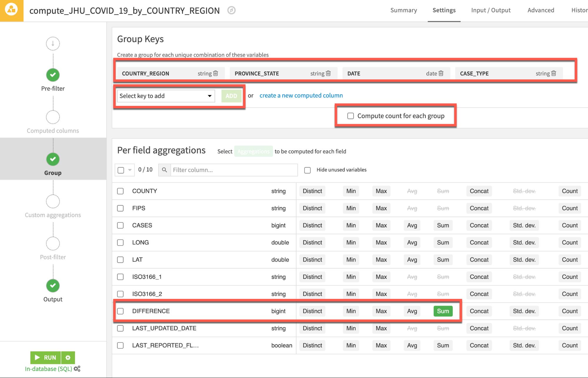
Task: Remove PROVINCE_STATE key via trash icon
Action: pyautogui.click(x=328, y=73)
